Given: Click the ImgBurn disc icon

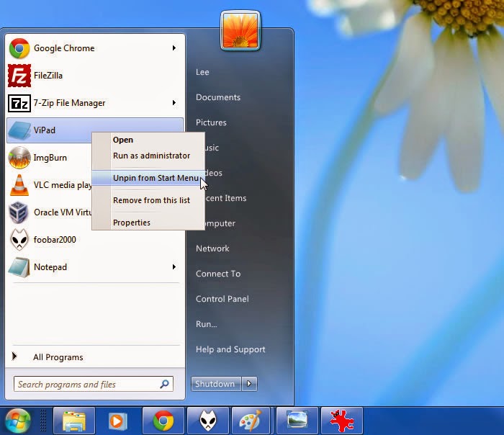Looking at the screenshot, I should pyautogui.click(x=19, y=158).
